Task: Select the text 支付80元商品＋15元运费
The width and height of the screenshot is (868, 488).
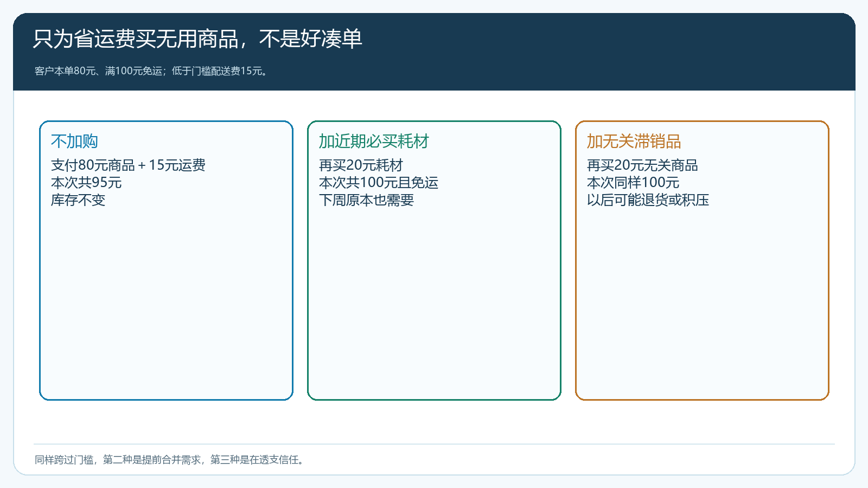Action: click(128, 165)
